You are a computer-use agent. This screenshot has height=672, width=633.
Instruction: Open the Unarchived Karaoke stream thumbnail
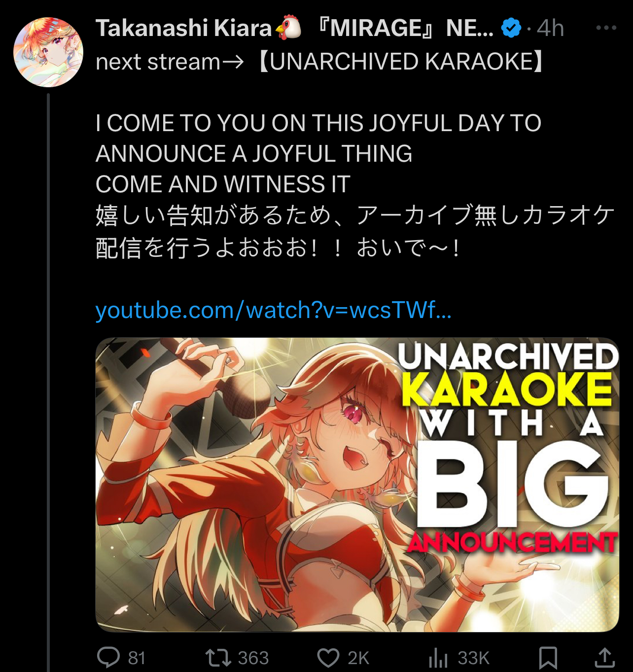click(357, 485)
